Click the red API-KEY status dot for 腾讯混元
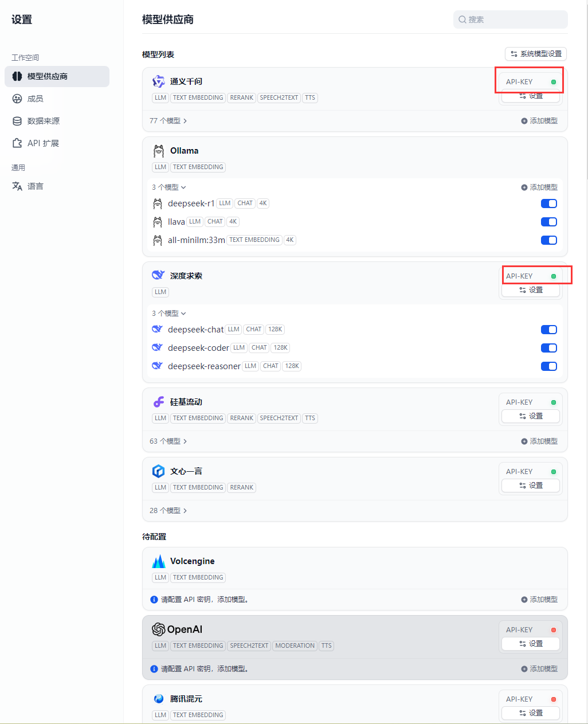The width and height of the screenshot is (588, 724). (554, 699)
